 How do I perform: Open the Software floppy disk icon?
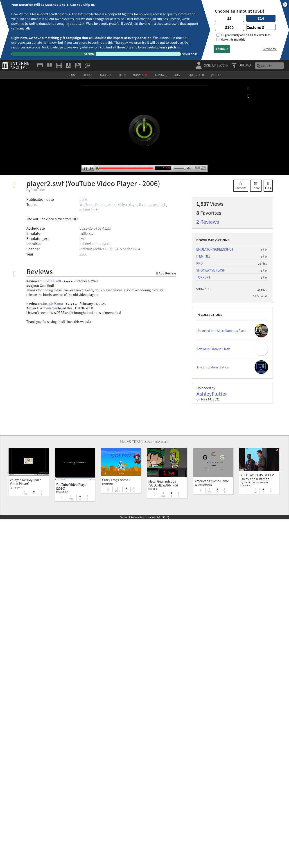click(78, 65)
